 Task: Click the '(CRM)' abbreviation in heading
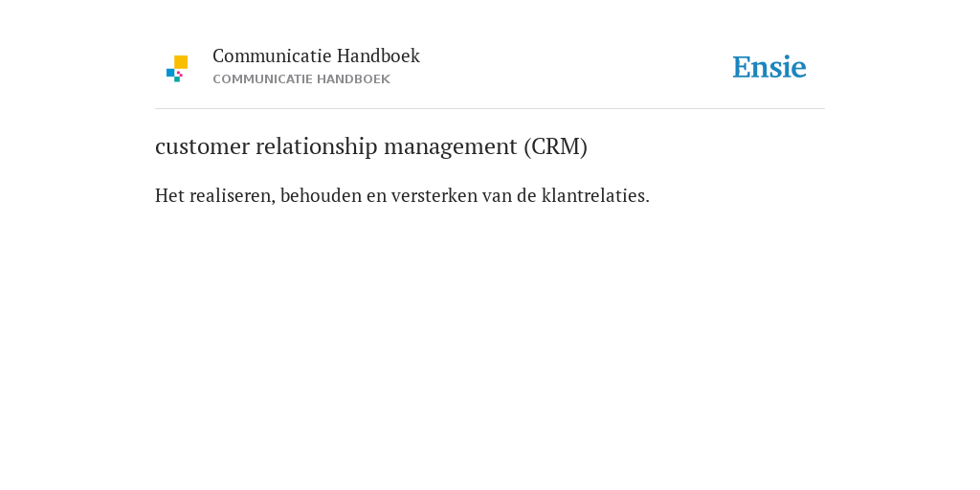point(556,146)
